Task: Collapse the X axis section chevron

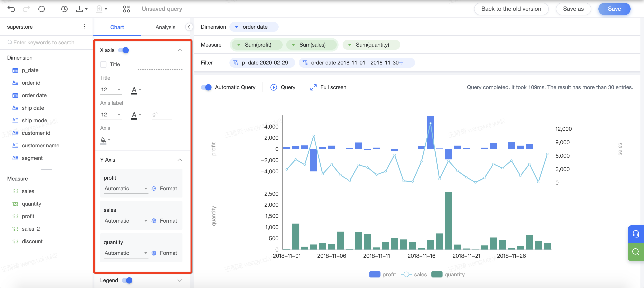Action: coord(180,50)
